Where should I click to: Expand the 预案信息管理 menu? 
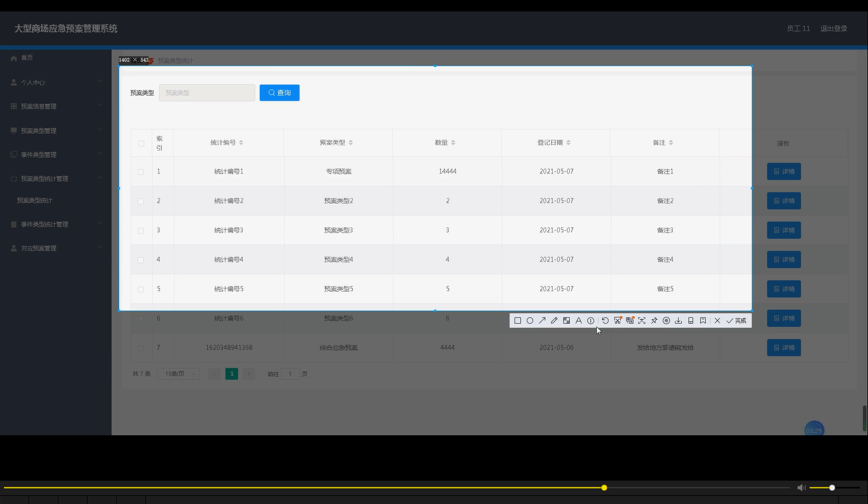tap(56, 107)
